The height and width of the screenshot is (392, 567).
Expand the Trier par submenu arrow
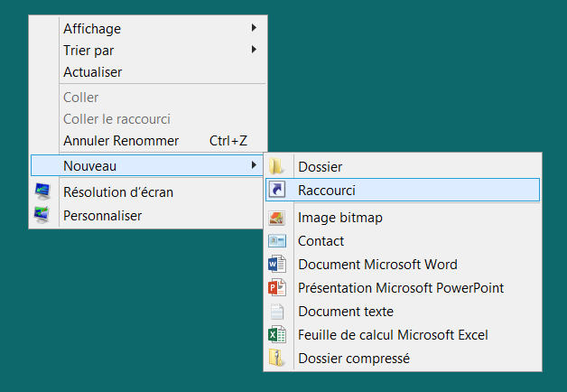pyautogui.click(x=253, y=50)
